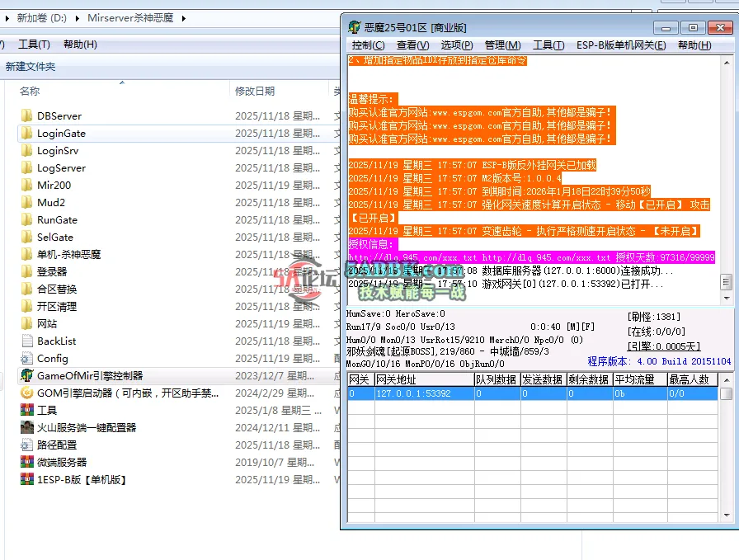Screen dimensions: 739x560
Task: Click the 微端服务器 archive icon
Action: click(x=26, y=462)
